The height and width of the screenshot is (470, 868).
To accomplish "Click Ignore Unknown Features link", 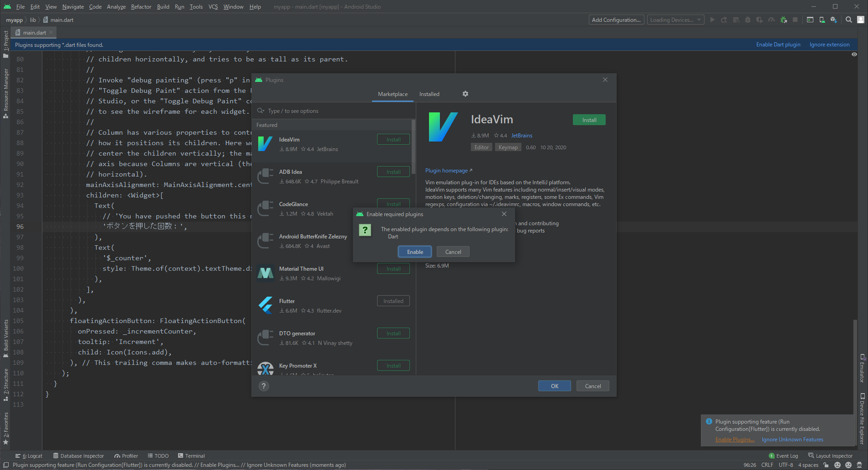I will click(x=792, y=440).
